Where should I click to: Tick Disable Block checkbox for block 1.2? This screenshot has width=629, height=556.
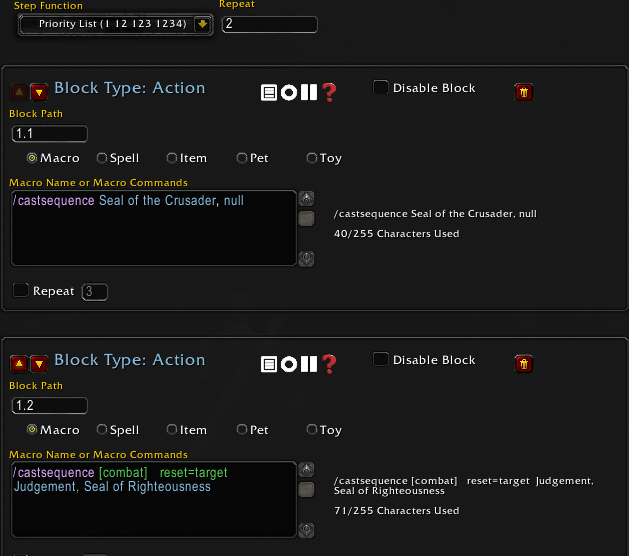click(381, 360)
